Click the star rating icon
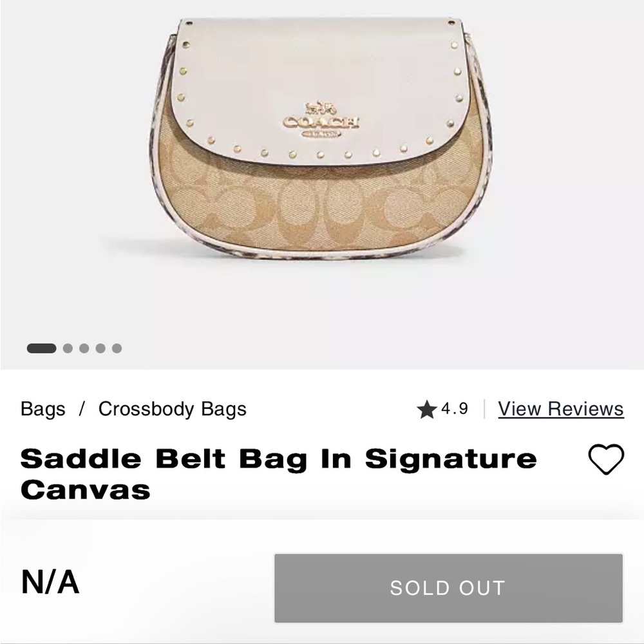The height and width of the screenshot is (644, 644). 426,410
